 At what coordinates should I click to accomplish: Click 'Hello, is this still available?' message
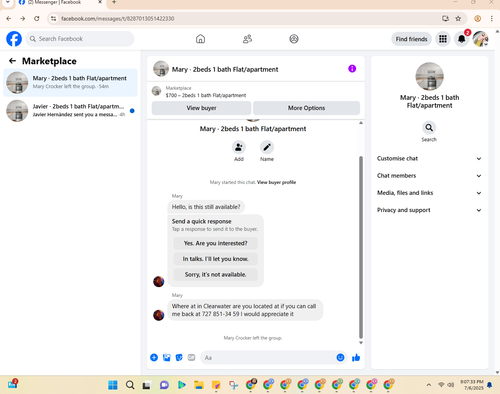206,207
